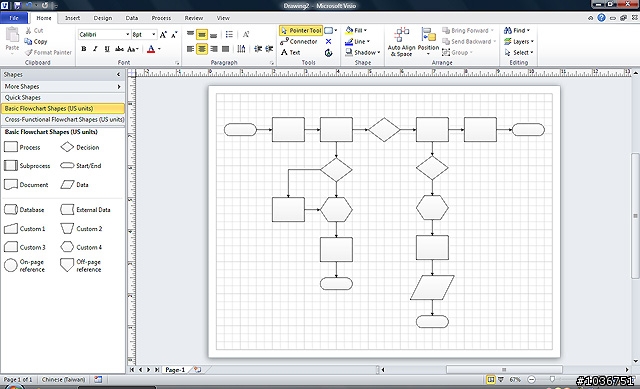Viewport: 640px width, 389px height.
Task: Activate the Format Painter brush
Action: click(x=48, y=53)
